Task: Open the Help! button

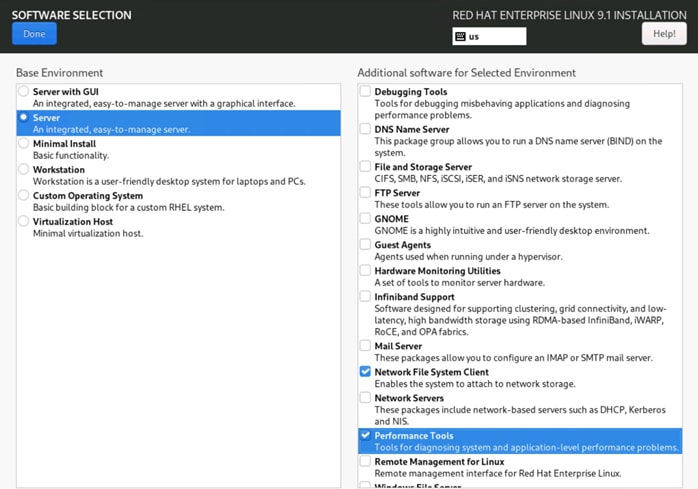Action: (x=664, y=34)
